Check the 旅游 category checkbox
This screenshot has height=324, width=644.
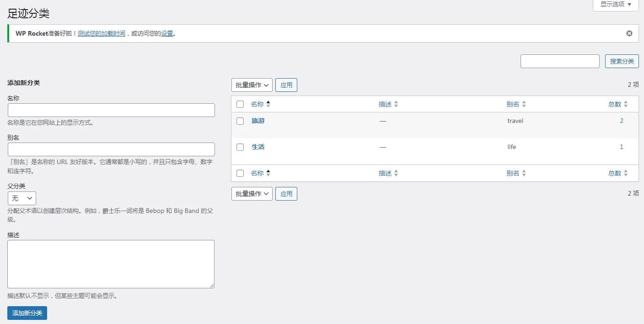pos(240,121)
